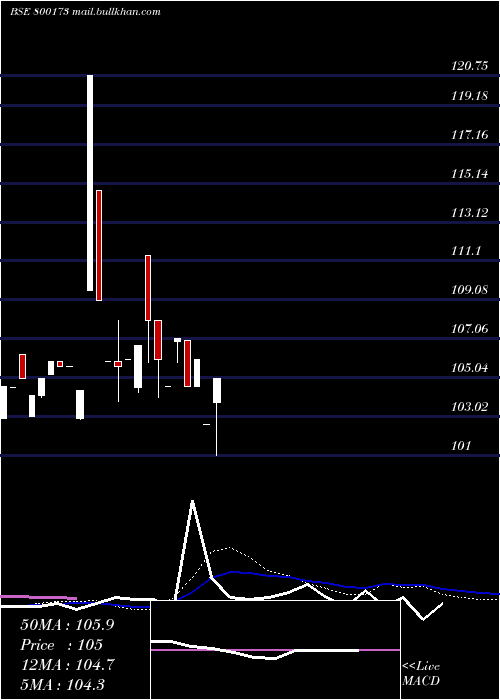Click the 113.12 price level label
This screenshot has width=500, height=700.
click(x=469, y=212)
